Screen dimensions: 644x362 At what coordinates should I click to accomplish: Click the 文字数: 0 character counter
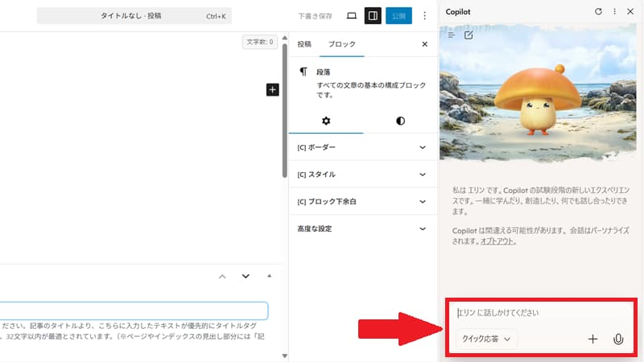259,42
